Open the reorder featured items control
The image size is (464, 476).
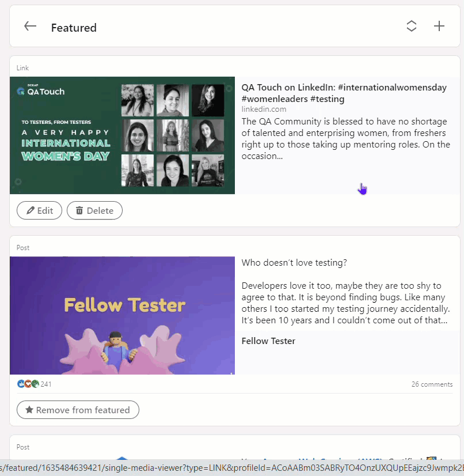click(x=411, y=27)
